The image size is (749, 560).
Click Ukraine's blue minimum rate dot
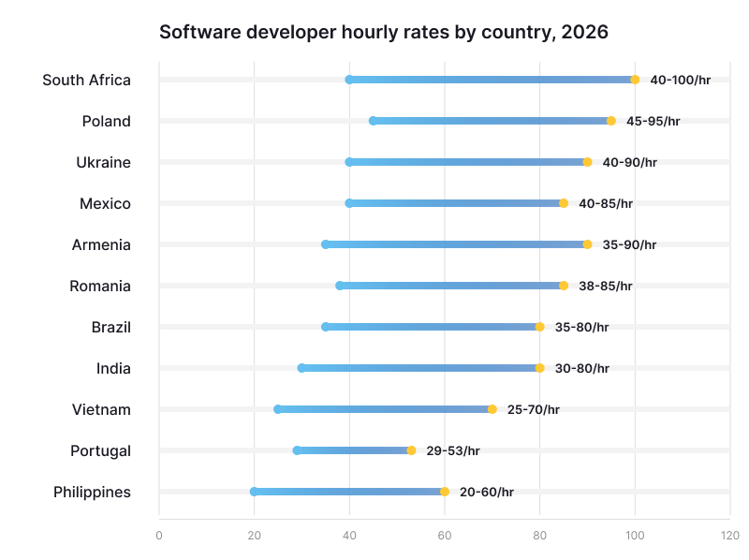coord(349,162)
